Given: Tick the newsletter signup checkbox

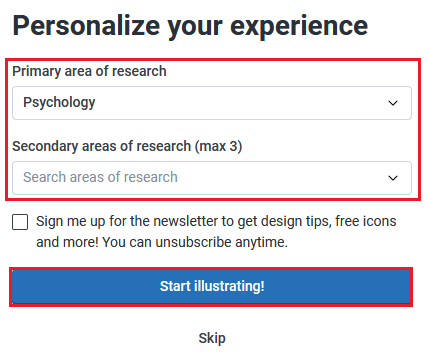Looking at the screenshot, I should pyautogui.click(x=20, y=222).
